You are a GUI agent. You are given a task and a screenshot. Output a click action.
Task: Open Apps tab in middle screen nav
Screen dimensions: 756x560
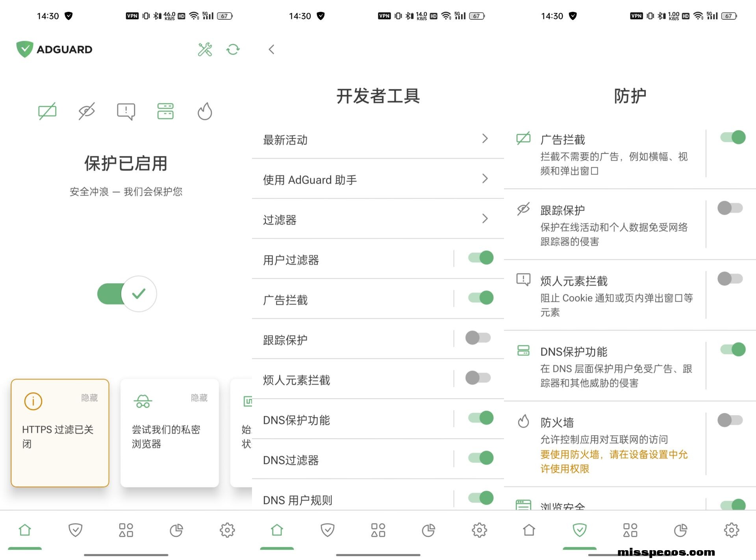pos(378,530)
